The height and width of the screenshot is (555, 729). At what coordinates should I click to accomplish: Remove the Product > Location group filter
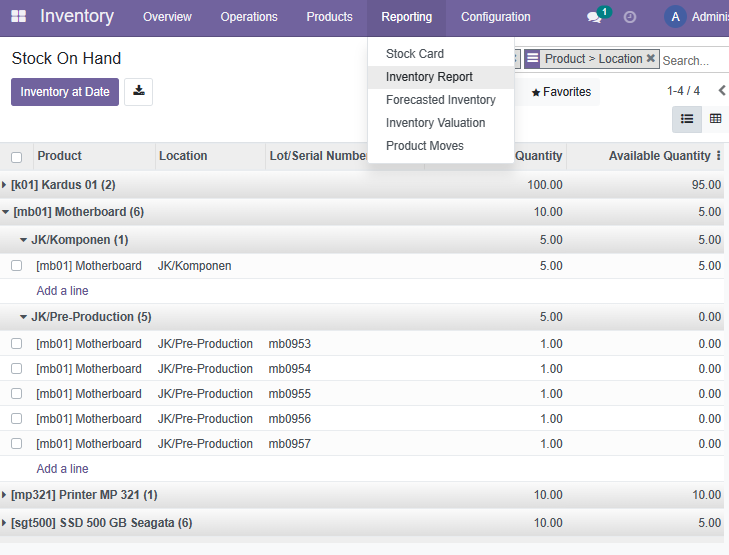(651, 58)
